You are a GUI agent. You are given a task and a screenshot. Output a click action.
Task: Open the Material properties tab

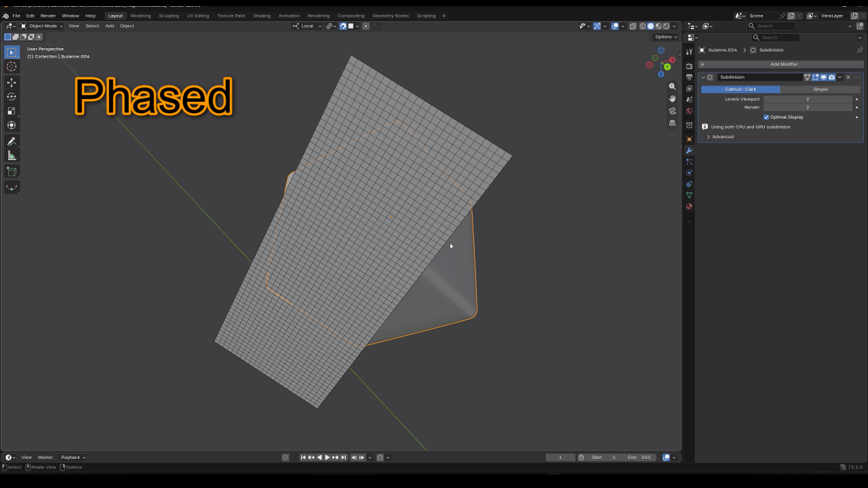pos(689,206)
